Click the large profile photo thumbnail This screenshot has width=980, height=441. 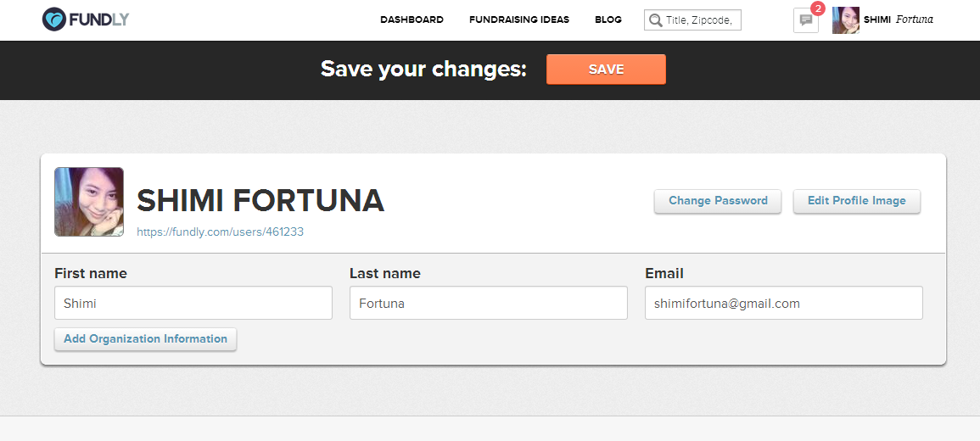(x=89, y=202)
